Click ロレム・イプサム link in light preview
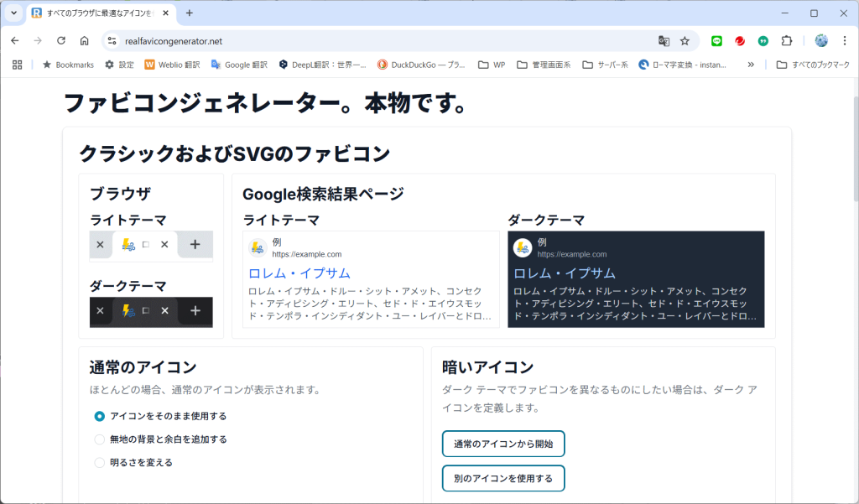Viewport: 859px width, 504px height. pyautogui.click(x=299, y=273)
